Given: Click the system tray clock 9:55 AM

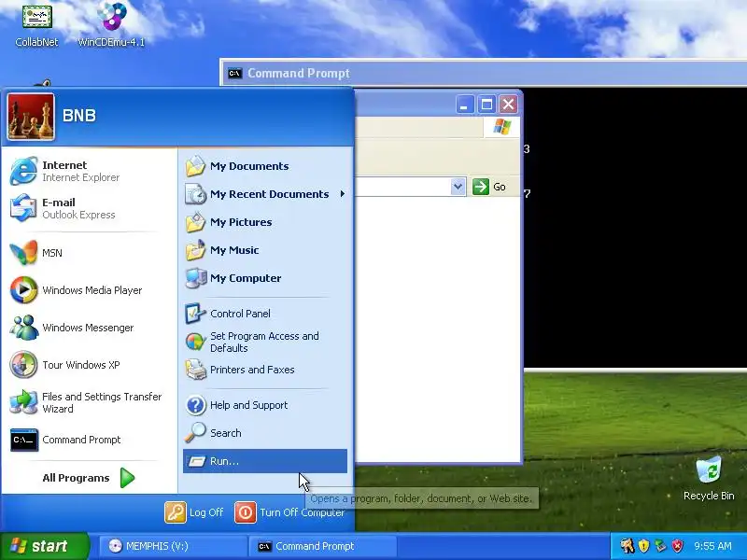Looking at the screenshot, I should click(712, 546).
